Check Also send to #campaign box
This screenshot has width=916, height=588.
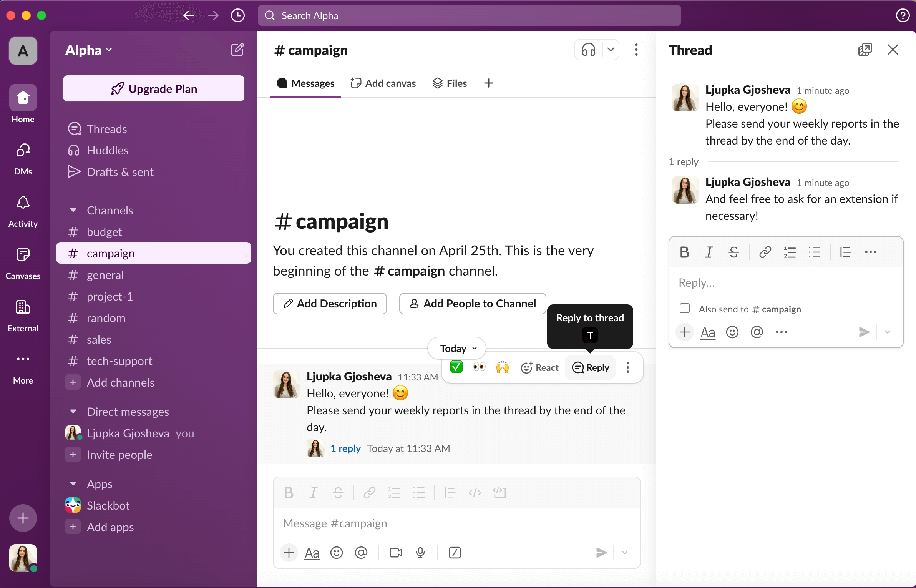click(x=685, y=309)
